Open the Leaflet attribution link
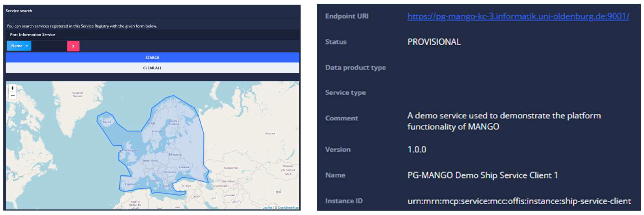The height and width of the screenshot is (215, 644). point(267,207)
